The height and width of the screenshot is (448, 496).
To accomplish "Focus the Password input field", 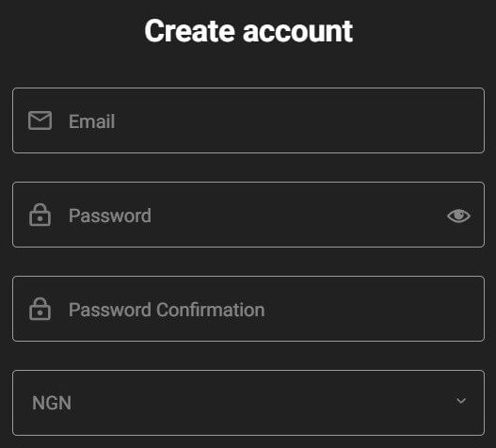I will point(248,215).
